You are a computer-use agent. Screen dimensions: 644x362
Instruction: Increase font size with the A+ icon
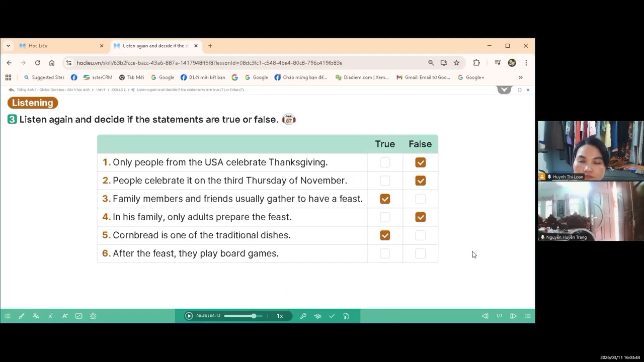coord(65,316)
